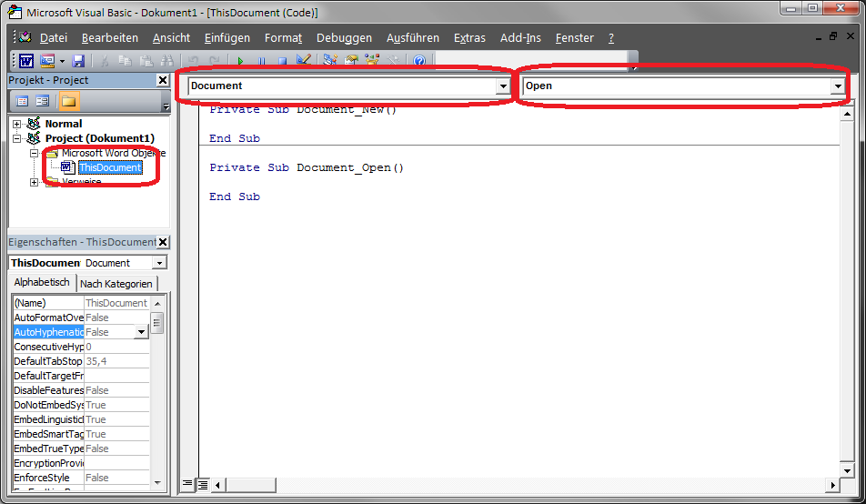866x504 pixels.
Task: Click the Toolbox hammer-wrench icon
Action: (x=393, y=60)
